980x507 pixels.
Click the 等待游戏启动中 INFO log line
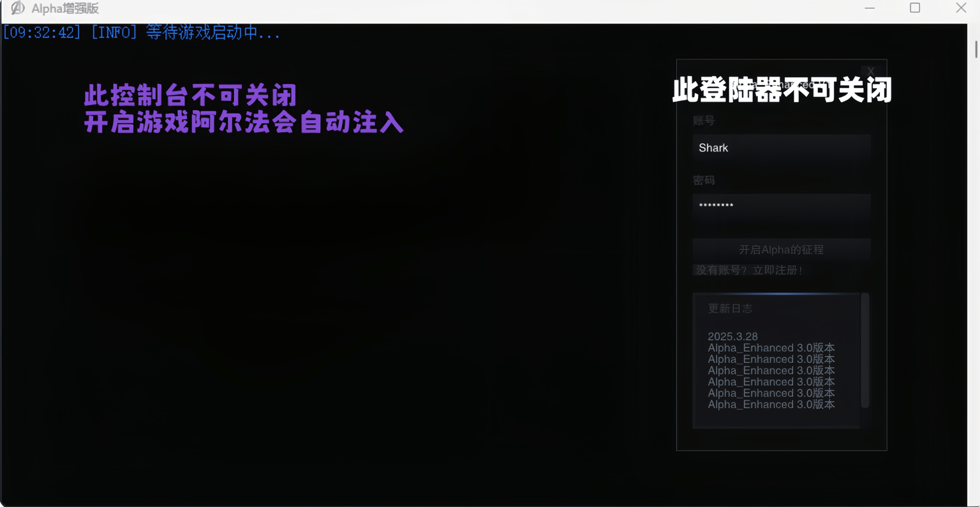[142, 33]
